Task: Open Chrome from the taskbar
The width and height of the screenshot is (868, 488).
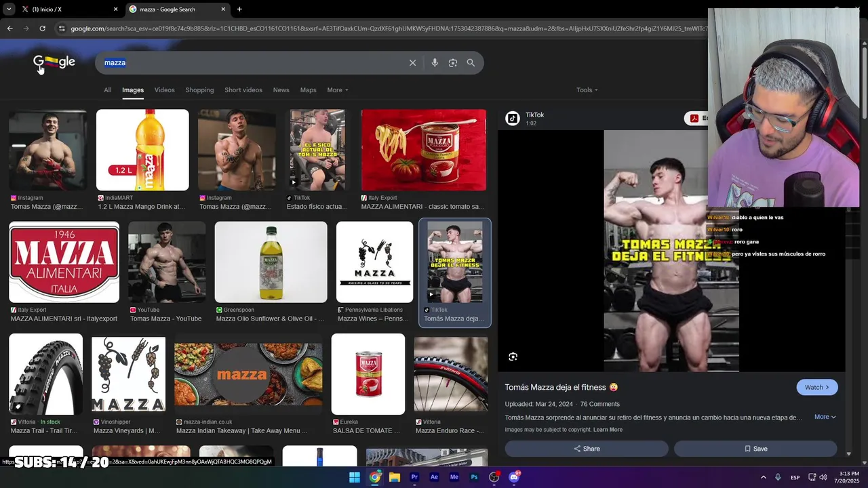Action: tap(374, 477)
